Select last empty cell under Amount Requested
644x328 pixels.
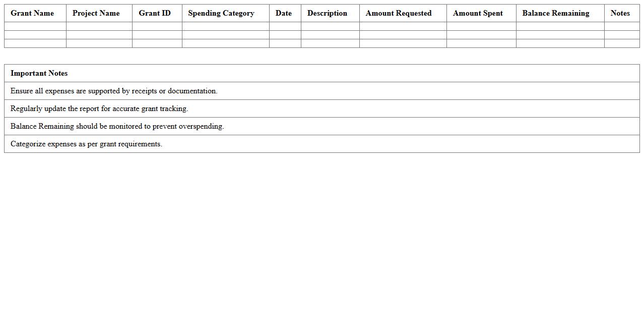tap(403, 43)
